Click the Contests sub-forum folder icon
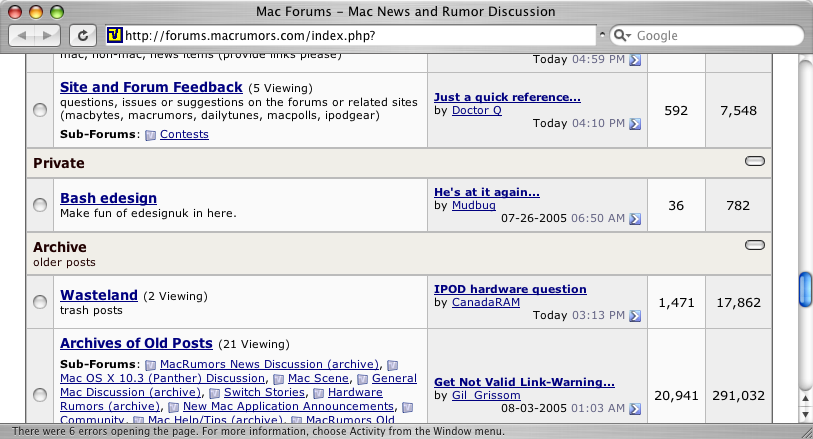Viewport: 813px width, 439px height. pyautogui.click(x=150, y=135)
